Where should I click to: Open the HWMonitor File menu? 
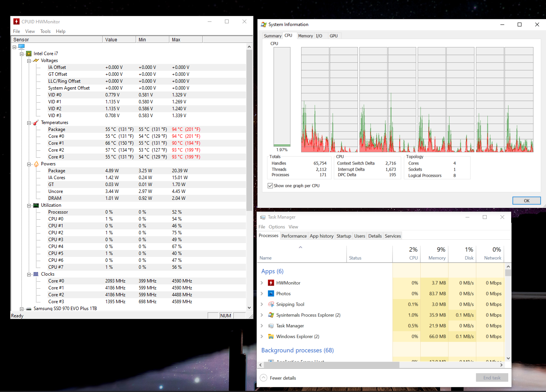tap(16, 31)
